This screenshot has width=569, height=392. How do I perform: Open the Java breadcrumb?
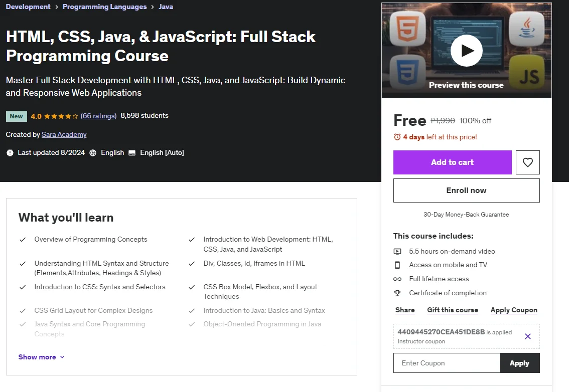166,7
